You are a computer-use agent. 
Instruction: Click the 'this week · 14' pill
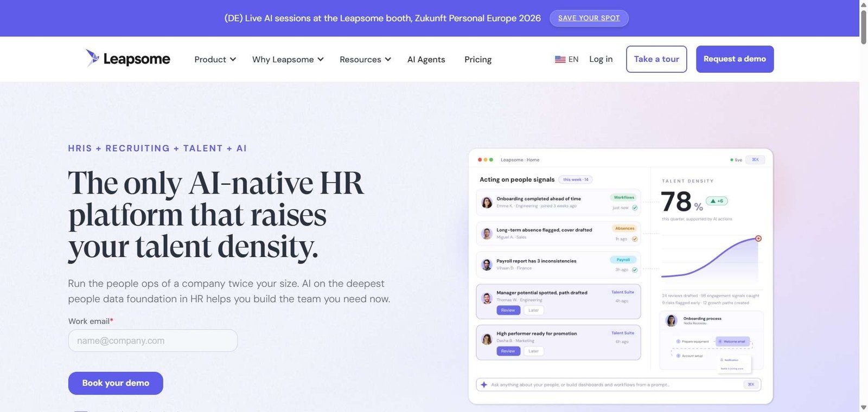[x=576, y=179]
